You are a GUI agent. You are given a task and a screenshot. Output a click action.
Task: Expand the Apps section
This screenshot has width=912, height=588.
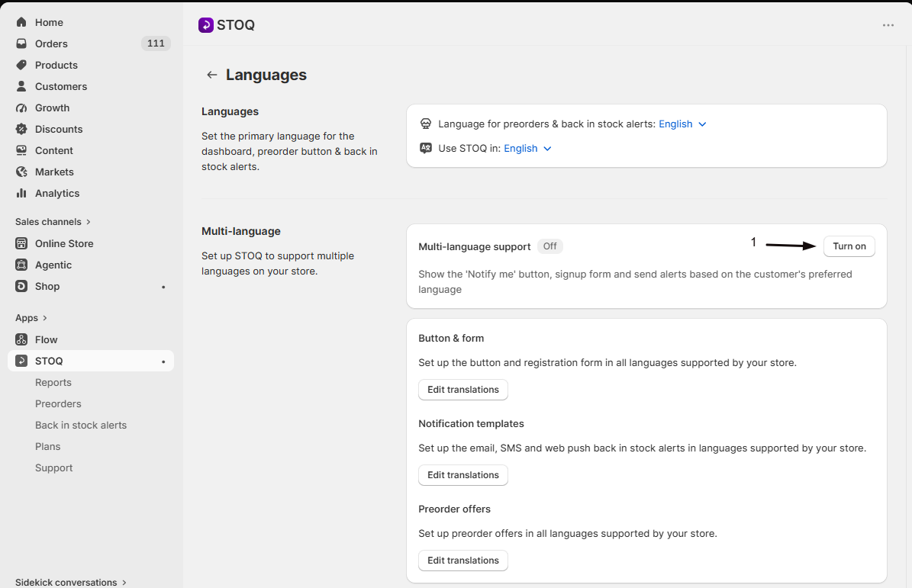(31, 318)
